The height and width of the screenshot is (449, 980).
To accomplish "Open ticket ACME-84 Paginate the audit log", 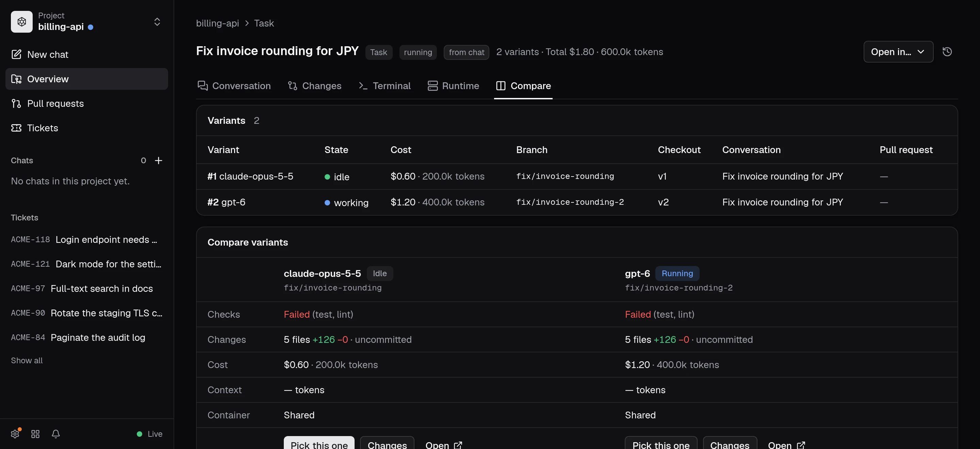I will [87, 338].
